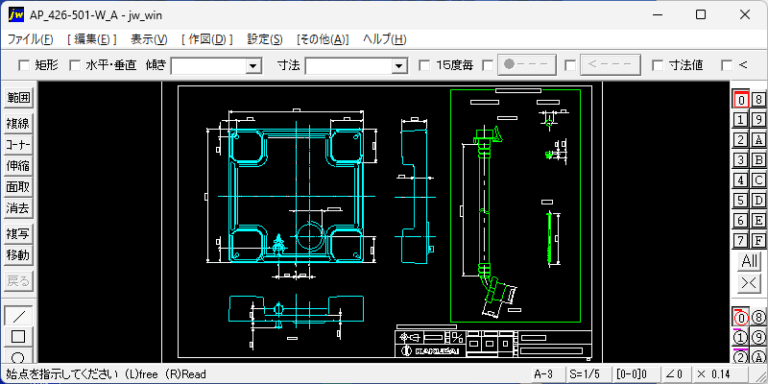The width and height of the screenshot is (768, 384).
Task: Click square layer button C
Action: coord(758,180)
